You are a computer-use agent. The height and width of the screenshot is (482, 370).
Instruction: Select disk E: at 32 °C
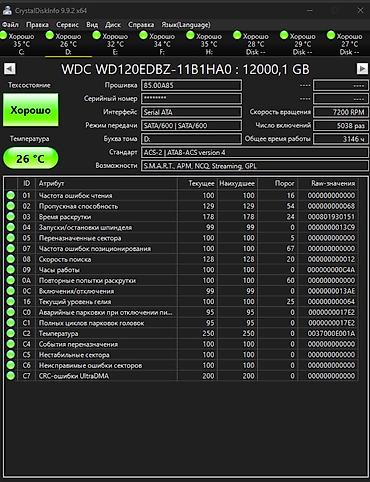(115, 44)
